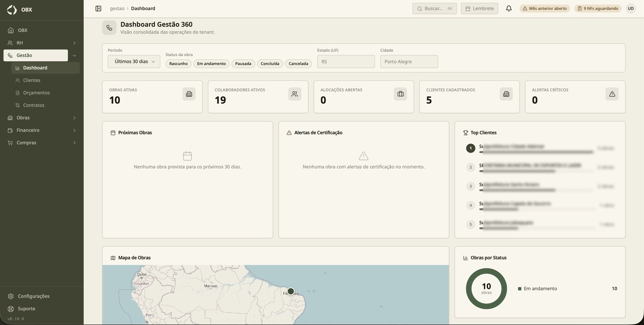Click the warning triangle in Alertas de Certificação

364,156
